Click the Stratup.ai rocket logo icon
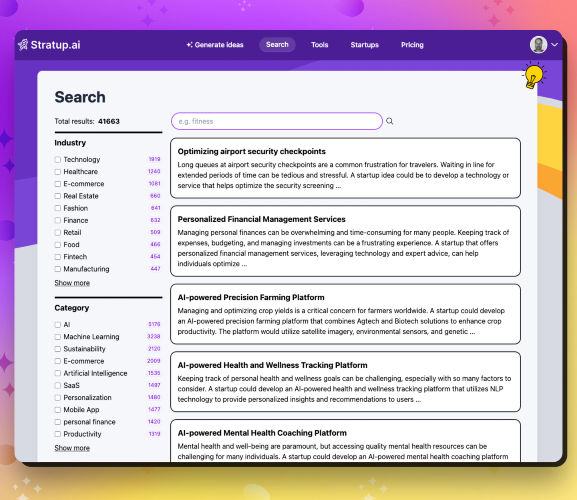577x500 pixels. [x=23, y=45]
